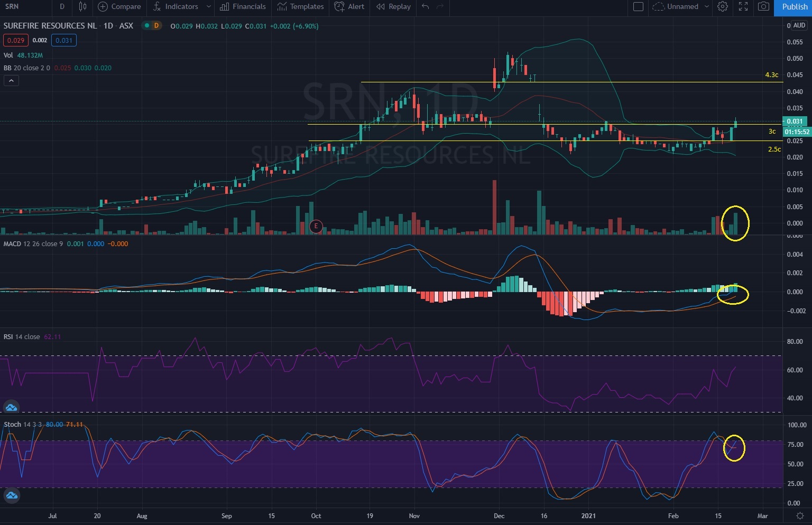The image size is (812, 525).
Task: Click the 0.031 current price label
Action: tap(795, 121)
